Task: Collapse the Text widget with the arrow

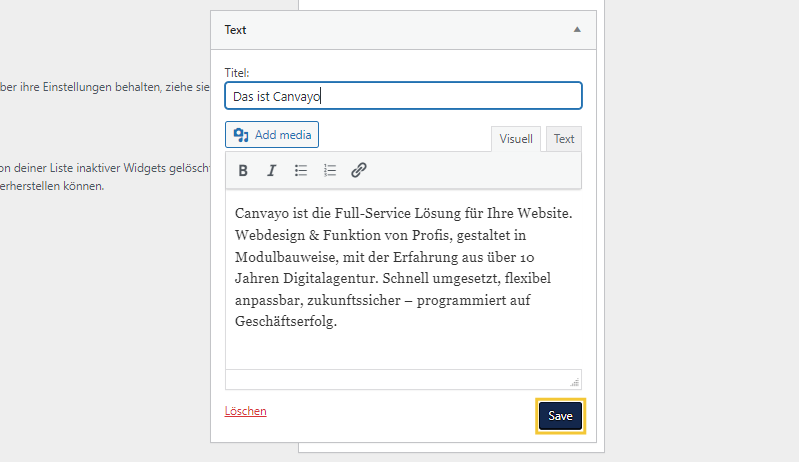Action: coord(577,30)
